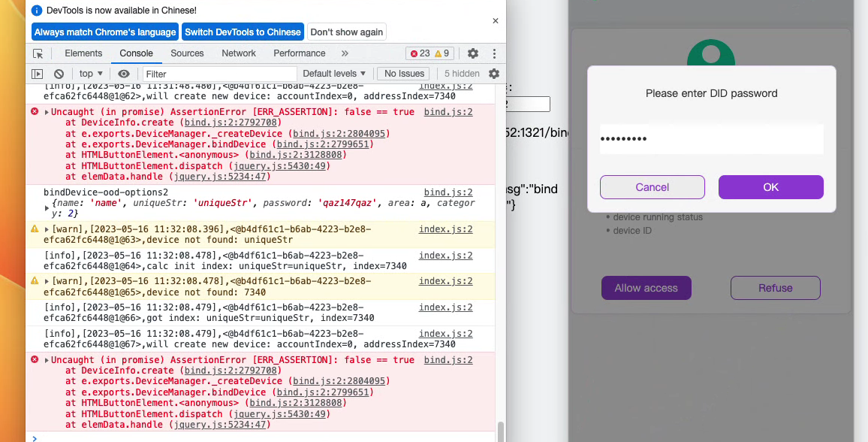Clear the console messages
Screen dimensions: 868x442
pyautogui.click(x=59, y=73)
